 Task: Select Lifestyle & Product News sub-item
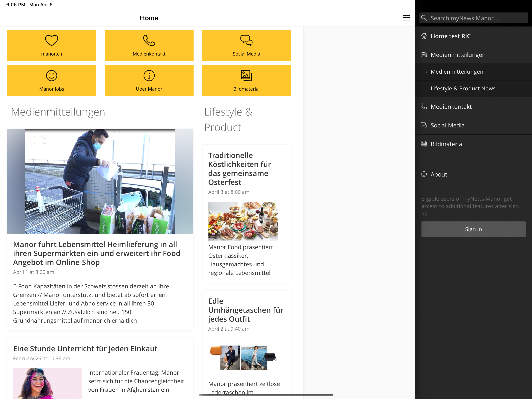(x=473, y=89)
